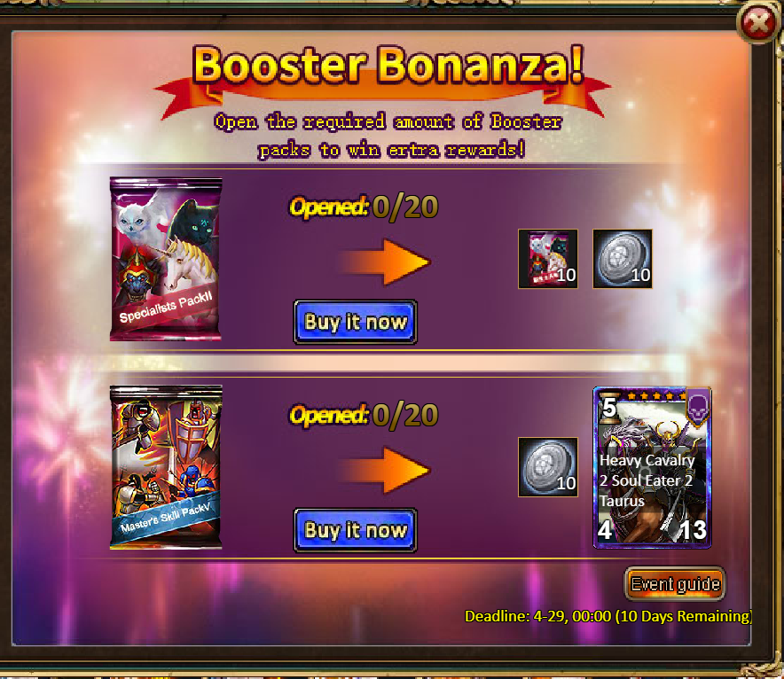The height and width of the screenshot is (679, 784).
Task: Click the Deadline 4-29 countdown text
Action: coord(608,616)
